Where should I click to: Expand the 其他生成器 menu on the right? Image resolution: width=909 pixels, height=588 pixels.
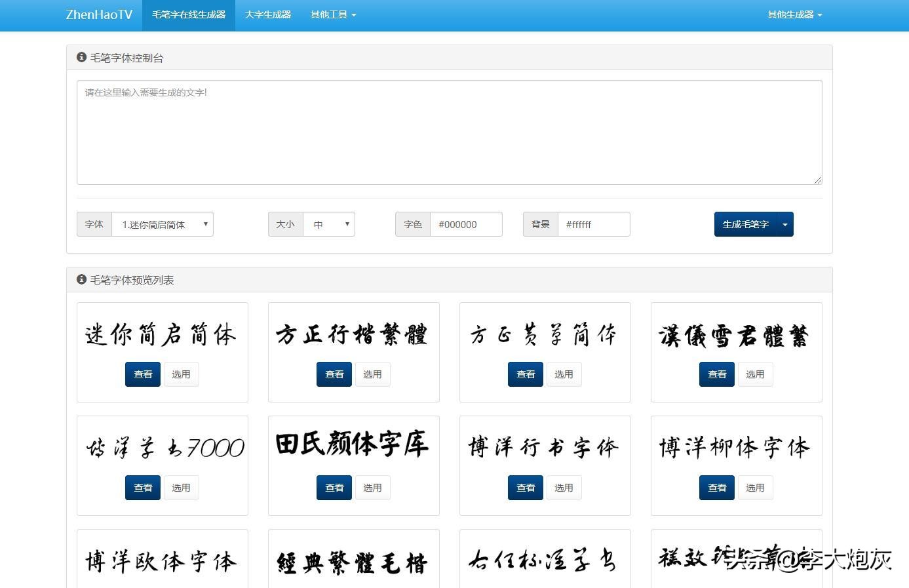(794, 14)
